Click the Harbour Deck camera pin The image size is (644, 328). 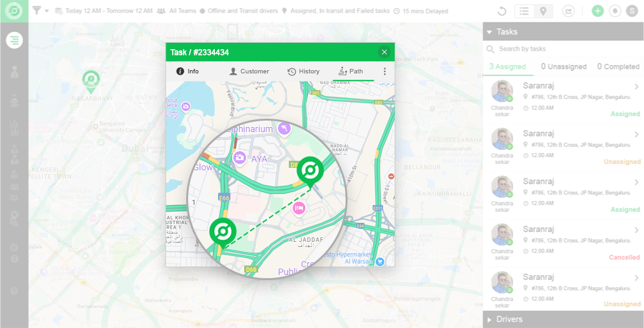coord(186,107)
